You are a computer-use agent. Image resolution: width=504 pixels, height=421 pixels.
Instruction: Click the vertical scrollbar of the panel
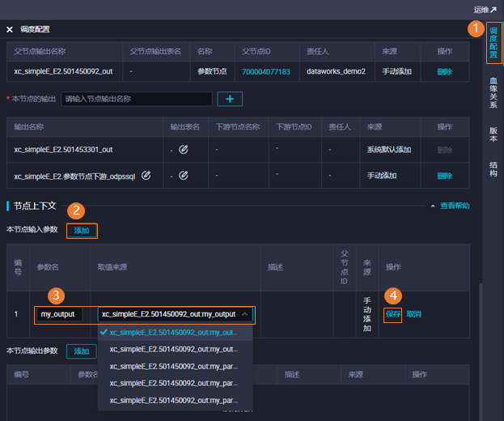click(x=481, y=352)
